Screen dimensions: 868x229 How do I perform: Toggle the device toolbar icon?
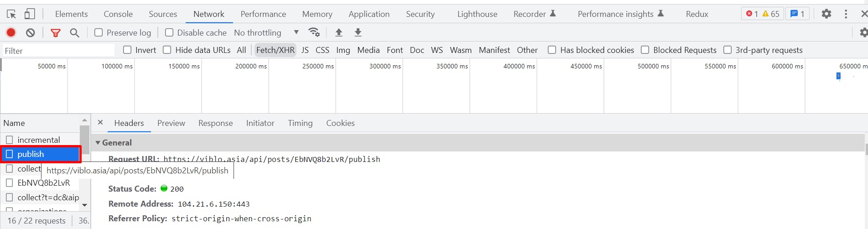point(30,14)
